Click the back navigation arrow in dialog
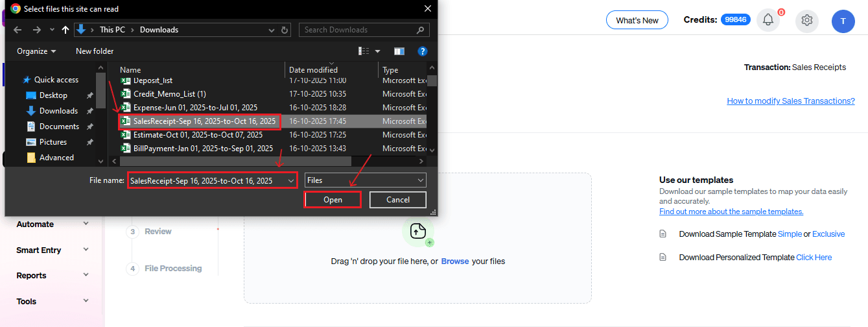868x327 pixels. pyautogui.click(x=18, y=30)
